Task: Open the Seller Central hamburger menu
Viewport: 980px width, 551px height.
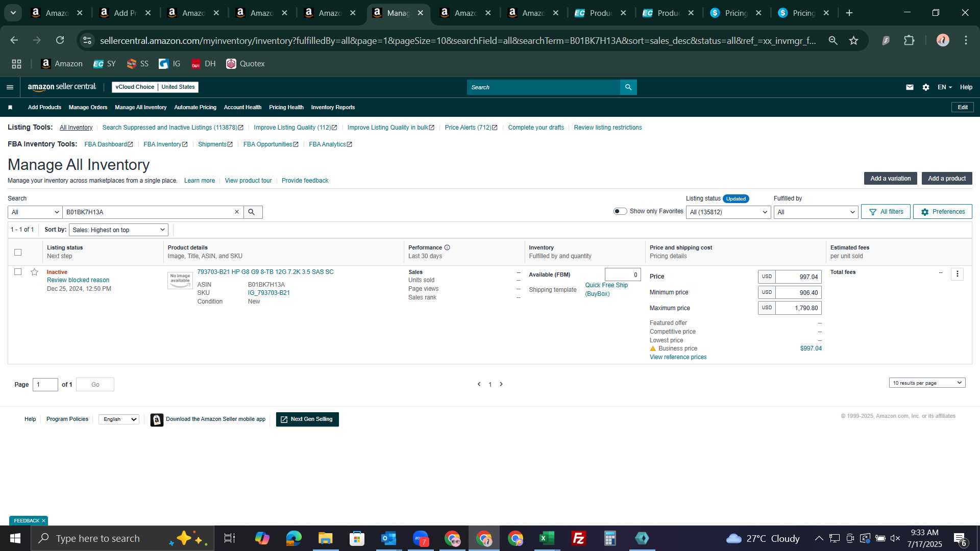Action: click(x=10, y=87)
